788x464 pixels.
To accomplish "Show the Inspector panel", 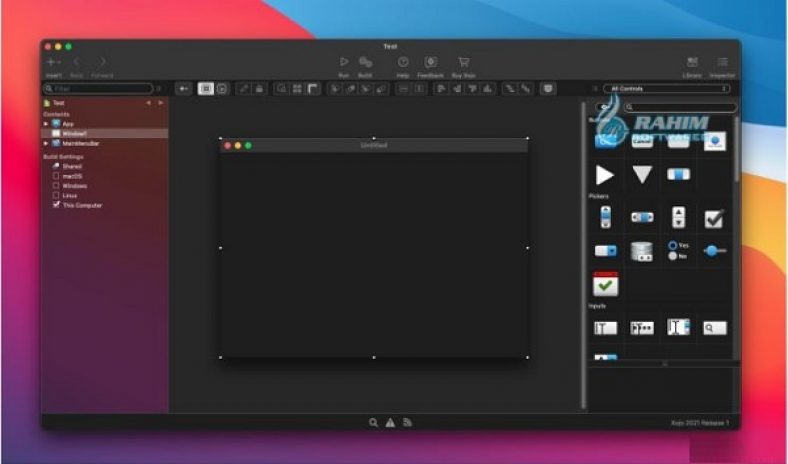I will [722, 66].
